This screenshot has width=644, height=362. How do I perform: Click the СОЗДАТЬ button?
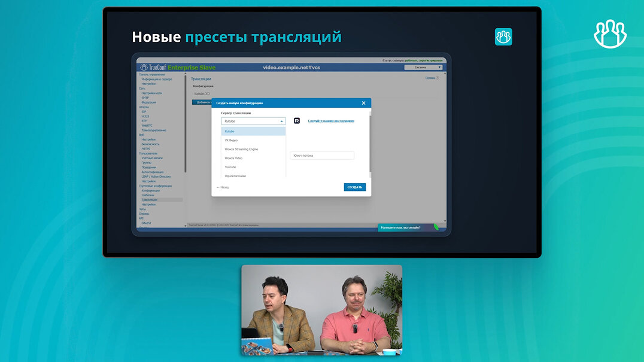coord(355,187)
